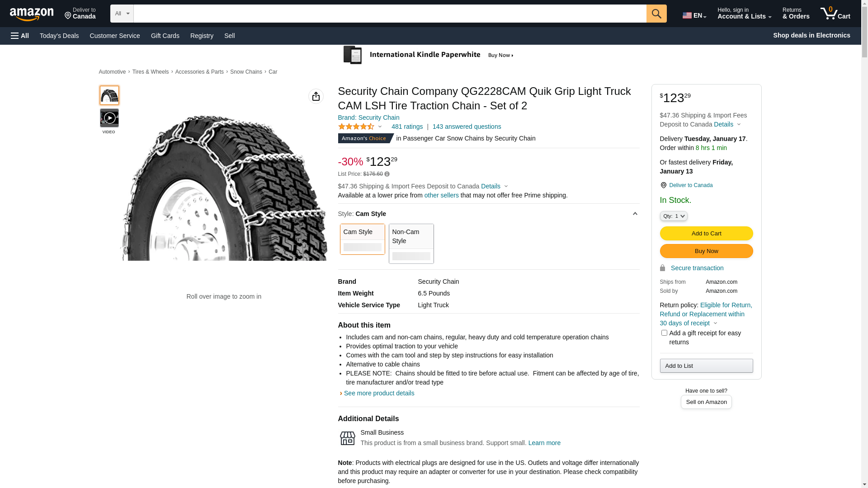Click the List Price info icon
868x488 pixels.
pyautogui.click(x=387, y=174)
